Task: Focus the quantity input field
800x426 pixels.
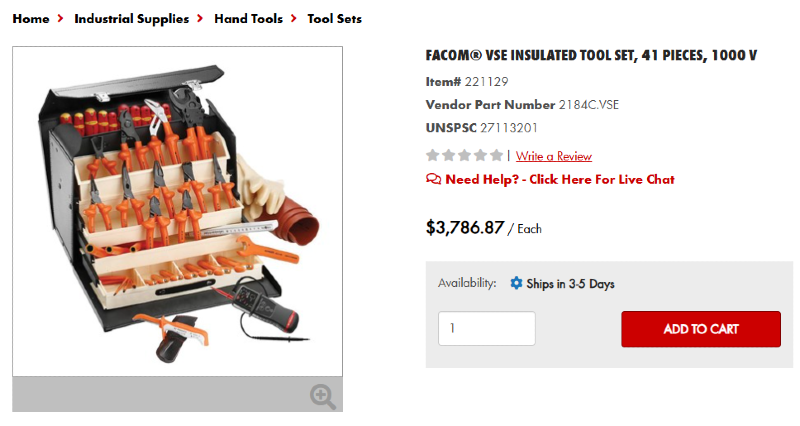Action: pyautogui.click(x=486, y=329)
